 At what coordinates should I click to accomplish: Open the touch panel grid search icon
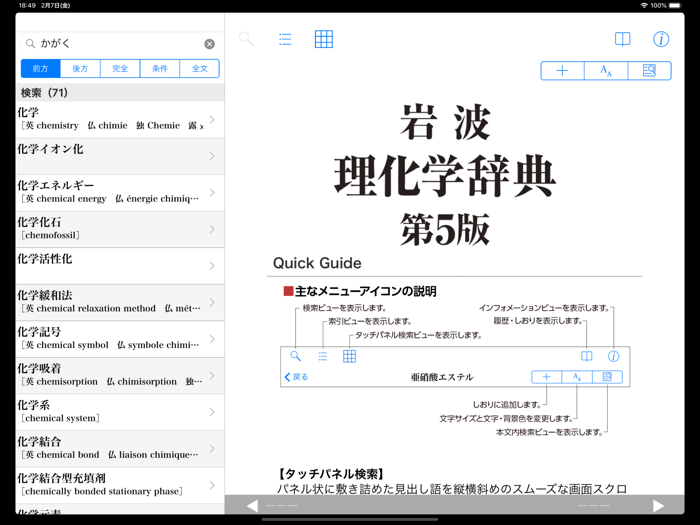click(x=324, y=39)
